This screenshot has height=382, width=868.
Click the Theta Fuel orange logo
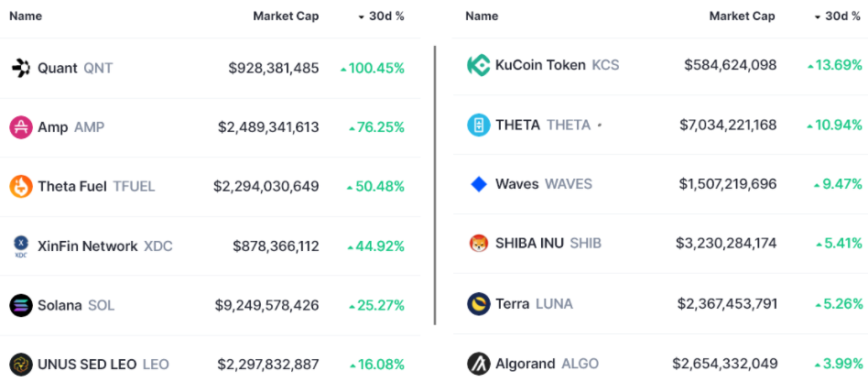[20, 187]
